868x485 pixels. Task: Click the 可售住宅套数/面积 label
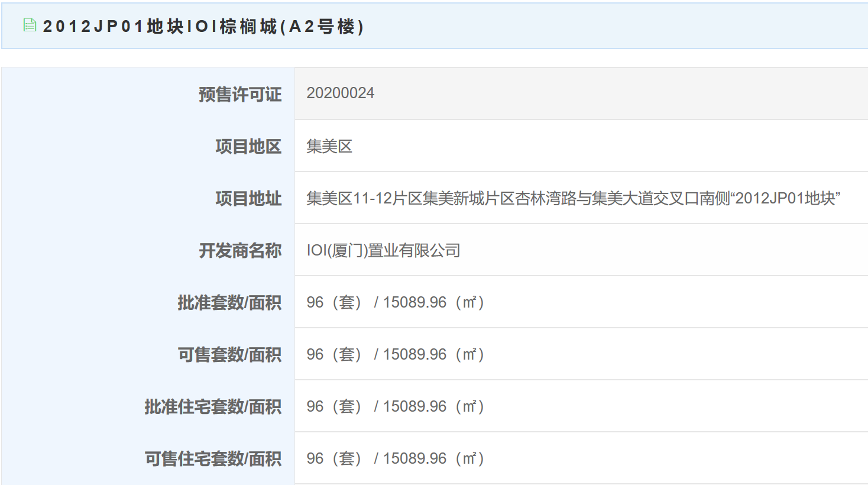coord(213,459)
